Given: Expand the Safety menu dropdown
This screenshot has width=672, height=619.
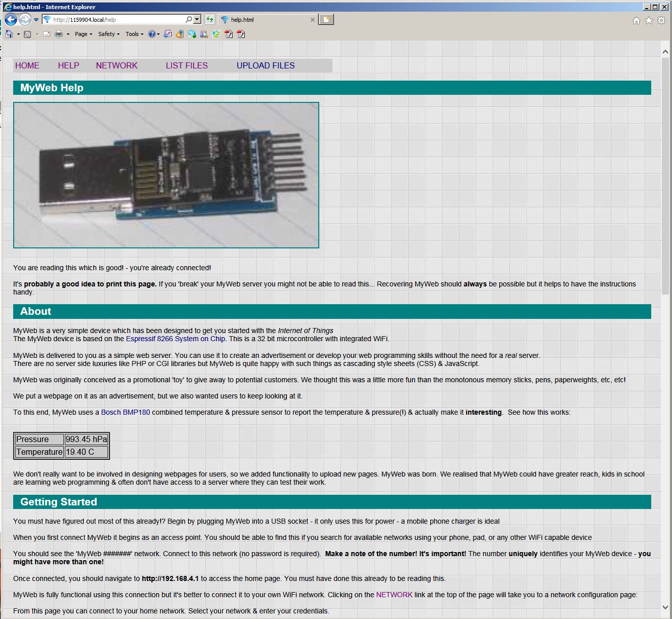Looking at the screenshot, I should pos(108,34).
